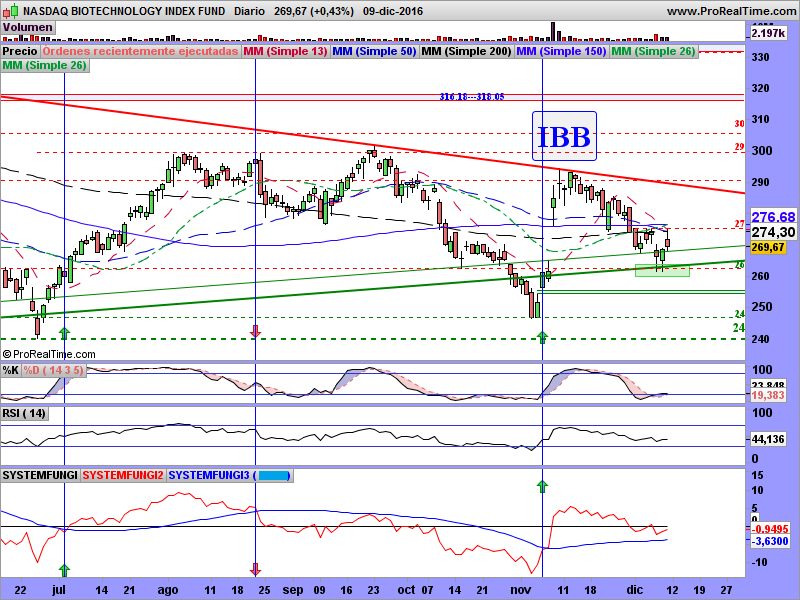The width and height of the screenshot is (800, 600).
Task: Click the 274,30 price tag
Action: tap(773, 232)
